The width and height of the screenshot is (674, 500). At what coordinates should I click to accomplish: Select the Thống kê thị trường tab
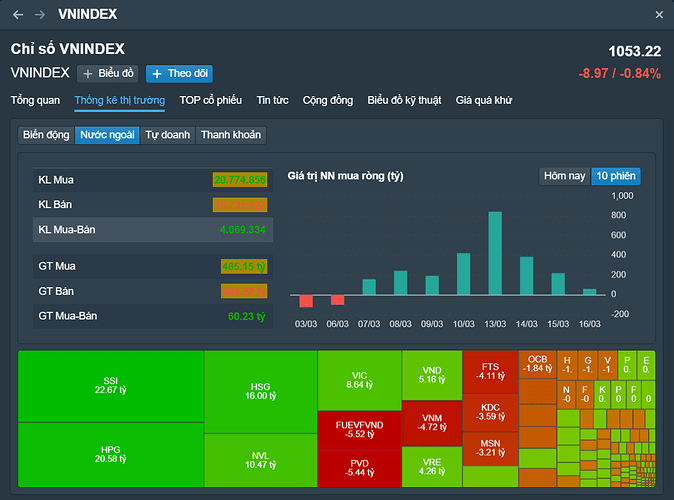119,101
